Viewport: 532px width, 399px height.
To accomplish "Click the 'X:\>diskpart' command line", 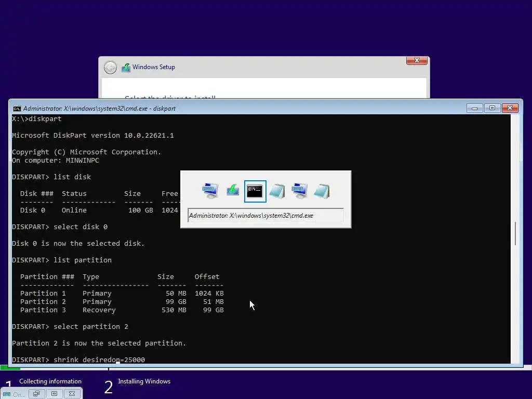I will [x=37, y=119].
